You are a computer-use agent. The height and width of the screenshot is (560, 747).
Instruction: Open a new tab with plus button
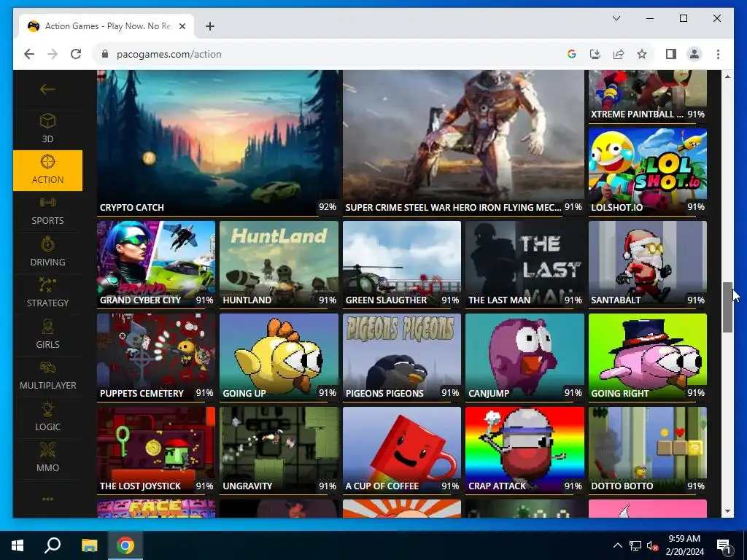210,26
